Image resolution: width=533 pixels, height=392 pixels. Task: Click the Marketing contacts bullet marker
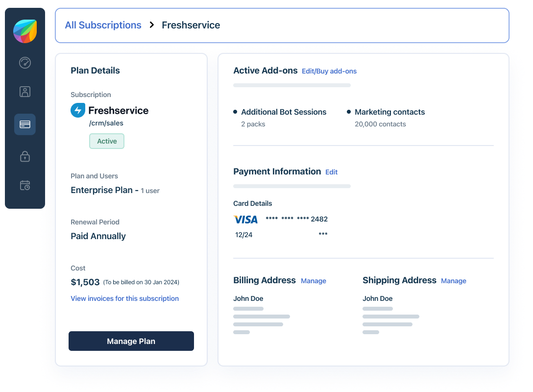click(x=348, y=112)
